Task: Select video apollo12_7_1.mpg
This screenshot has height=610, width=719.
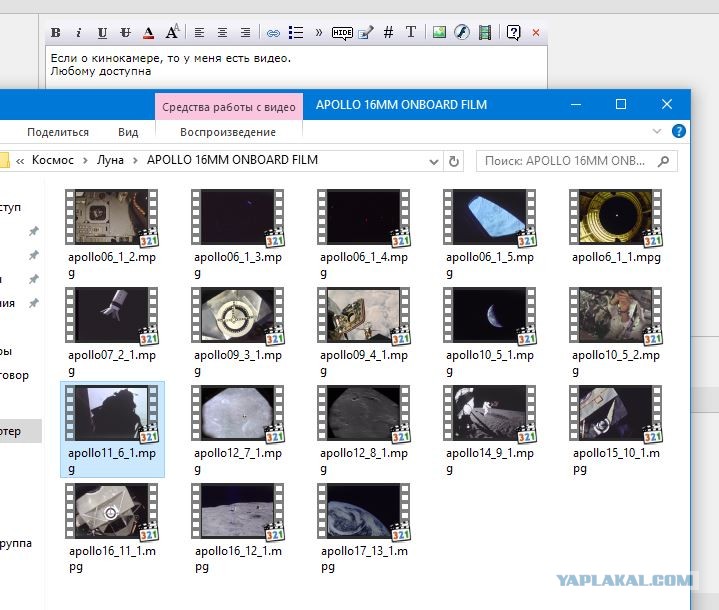Action: pyautogui.click(x=238, y=429)
